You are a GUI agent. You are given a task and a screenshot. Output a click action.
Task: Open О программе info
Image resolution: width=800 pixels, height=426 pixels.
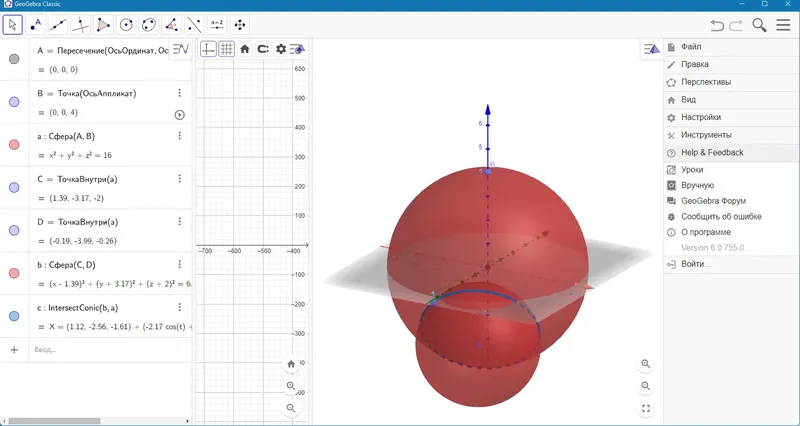coord(732,232)
